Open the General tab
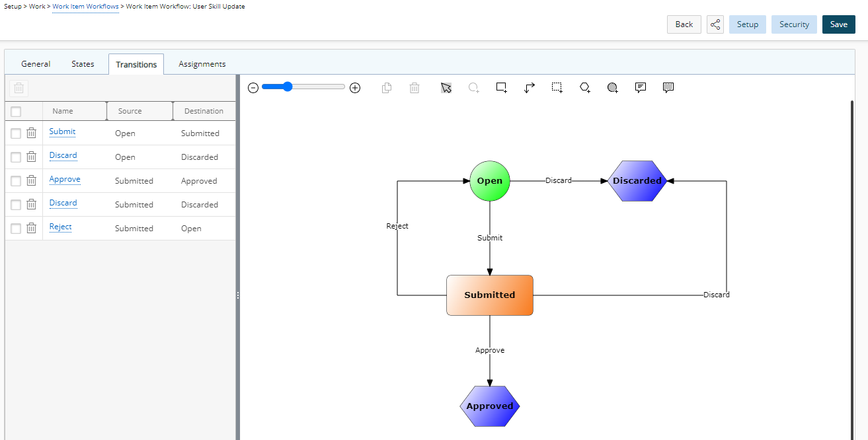Screen dimensions: 868x440 (36, 64)
